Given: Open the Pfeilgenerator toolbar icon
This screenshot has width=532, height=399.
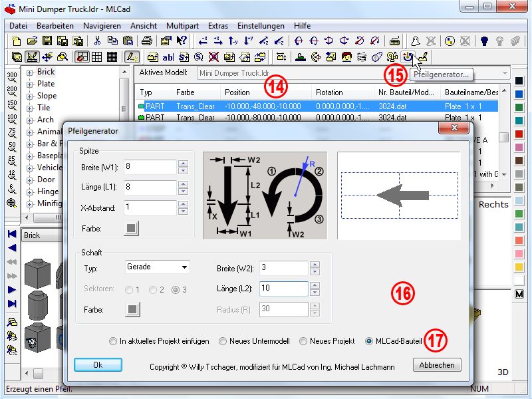Looking at the screenshot, I should point(407,57).
